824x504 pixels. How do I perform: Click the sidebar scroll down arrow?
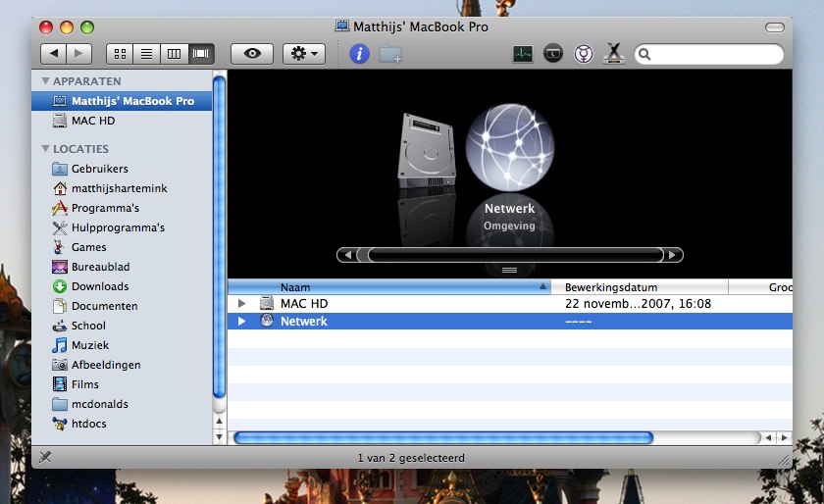[x=219, y=436]
